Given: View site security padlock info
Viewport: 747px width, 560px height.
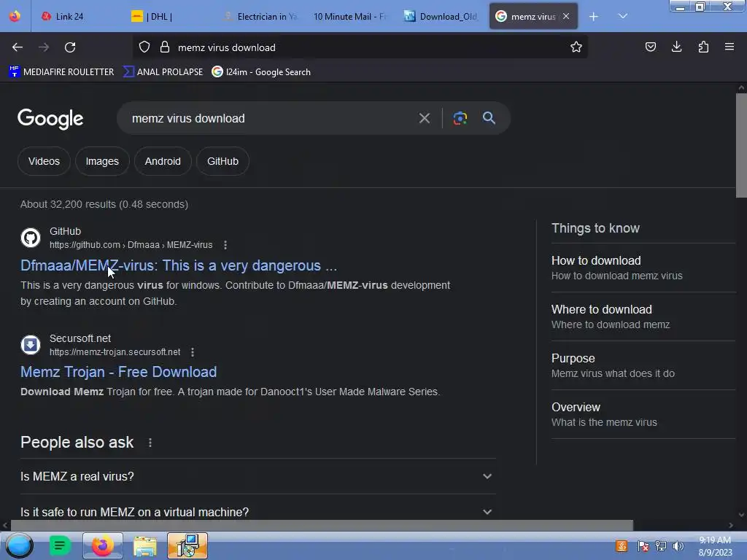Looking at the screenshot, I should (x=165, y=47).
